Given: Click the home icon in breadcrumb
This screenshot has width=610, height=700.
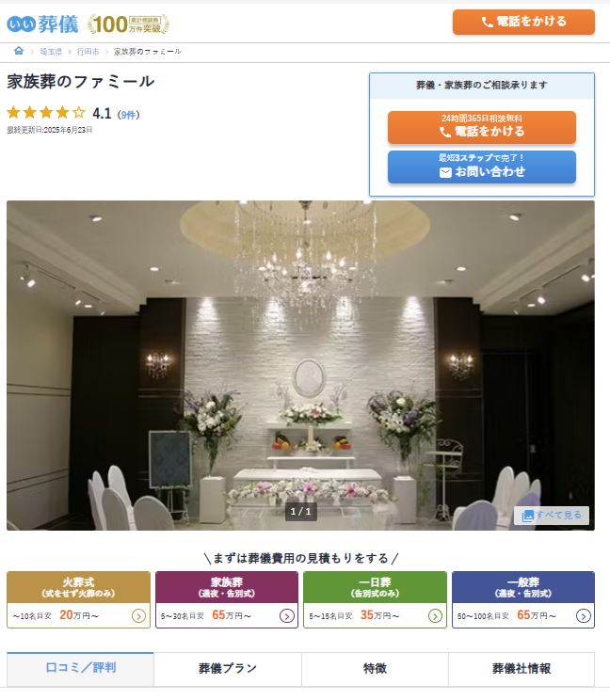Looking at the screenshot, I should click(19, 51).
